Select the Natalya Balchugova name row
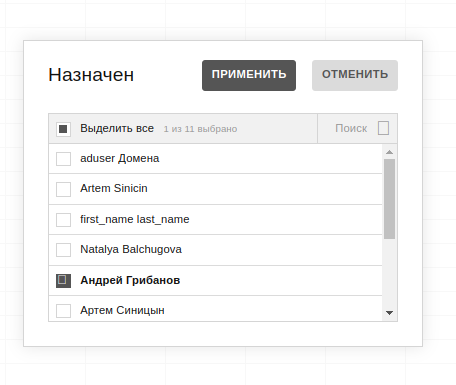This screenshot has height=385, width=456. (215, 250)
